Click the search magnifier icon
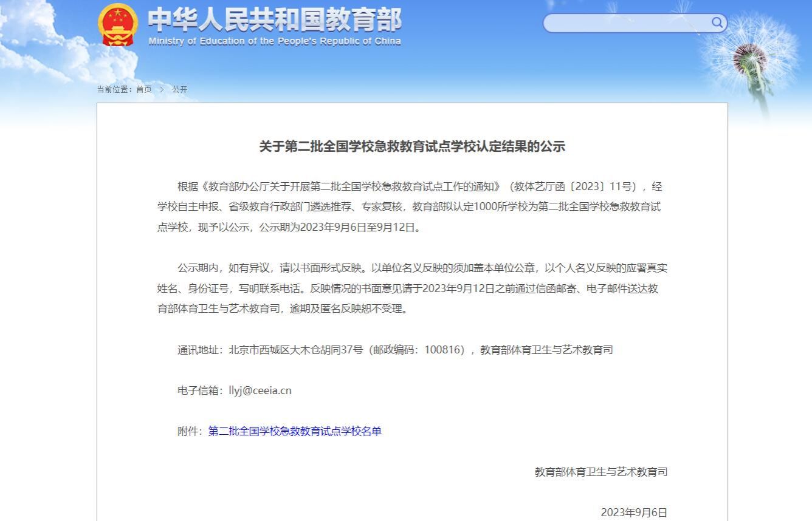 (717, 23)
